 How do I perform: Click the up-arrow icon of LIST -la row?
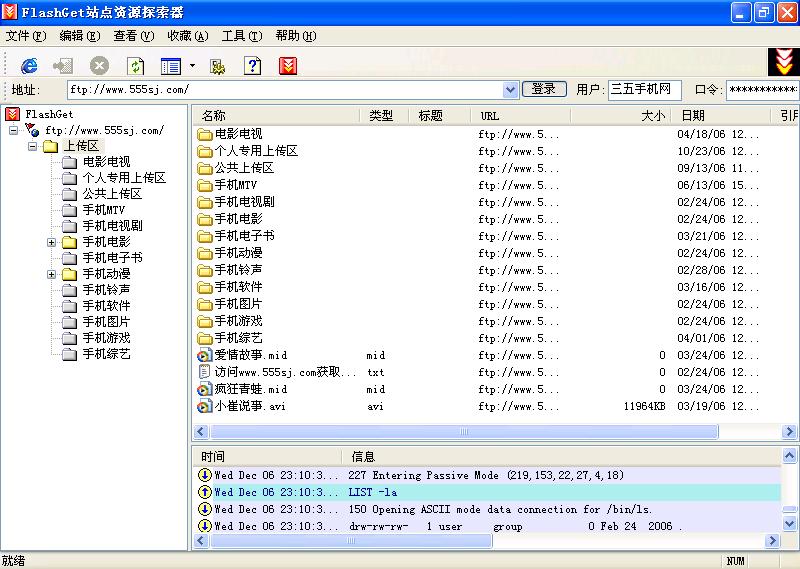205,492
